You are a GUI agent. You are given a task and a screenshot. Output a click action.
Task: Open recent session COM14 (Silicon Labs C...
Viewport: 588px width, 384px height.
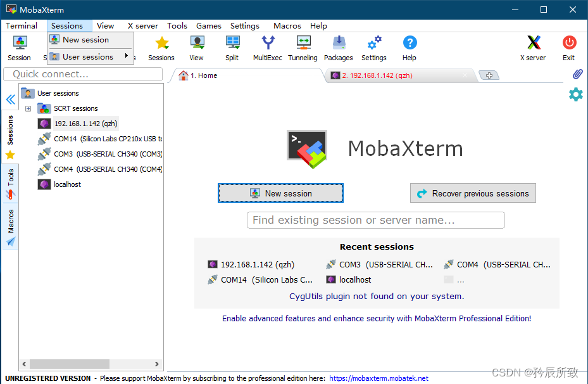point(260,279)
